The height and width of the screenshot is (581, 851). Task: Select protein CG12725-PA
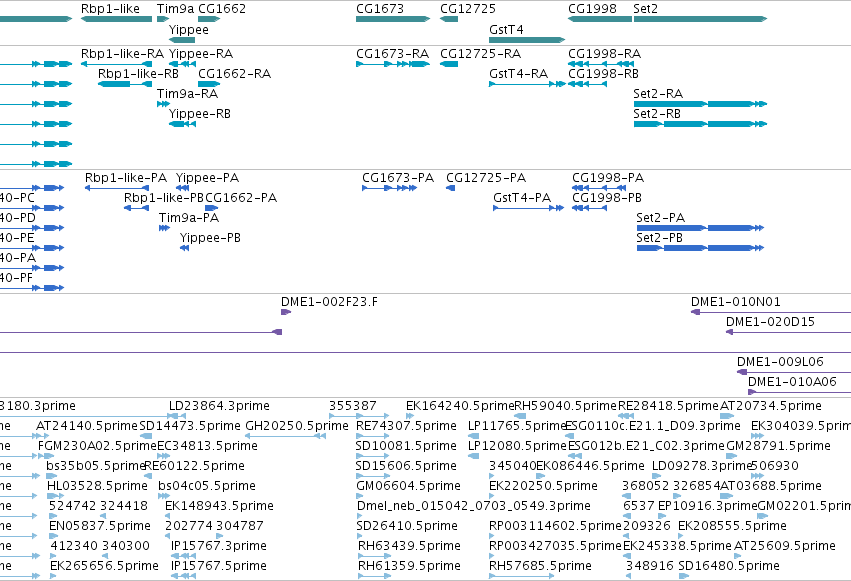(450, 188)
